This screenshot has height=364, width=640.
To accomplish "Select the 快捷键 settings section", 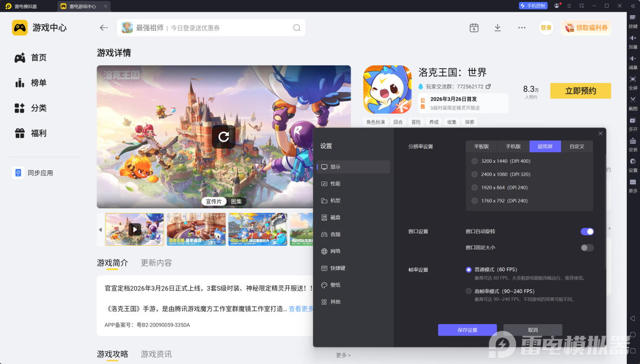I will (338, 267).
